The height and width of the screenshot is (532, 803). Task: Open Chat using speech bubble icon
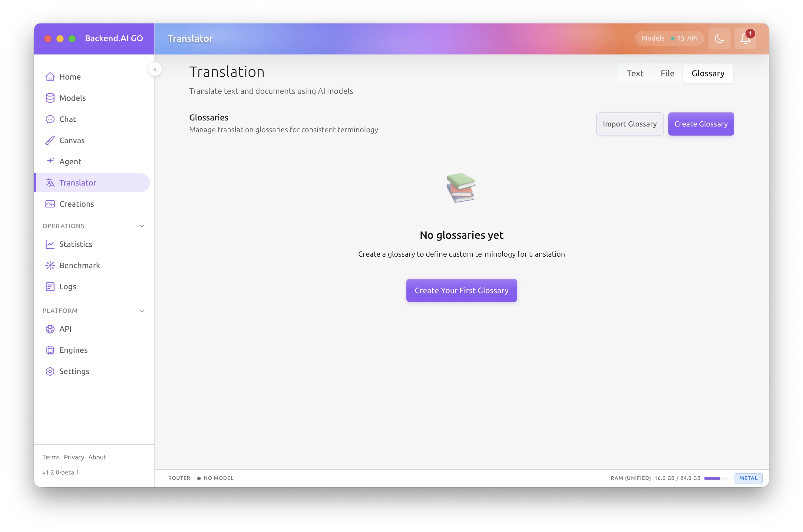pos(50,119)
